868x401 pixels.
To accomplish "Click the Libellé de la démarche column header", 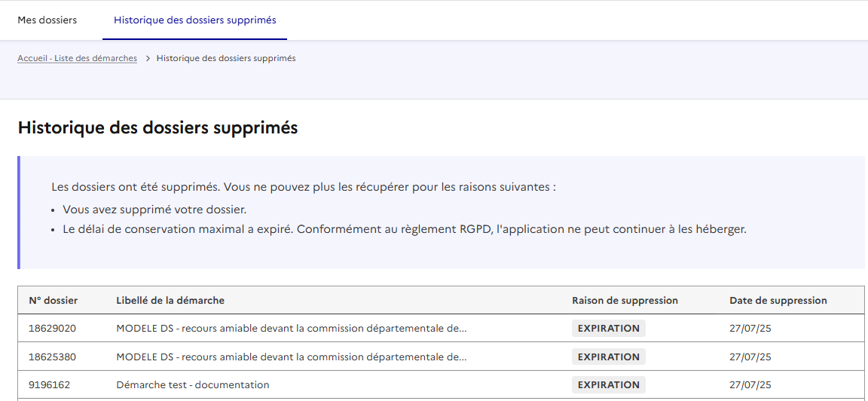I will point(170,301).
